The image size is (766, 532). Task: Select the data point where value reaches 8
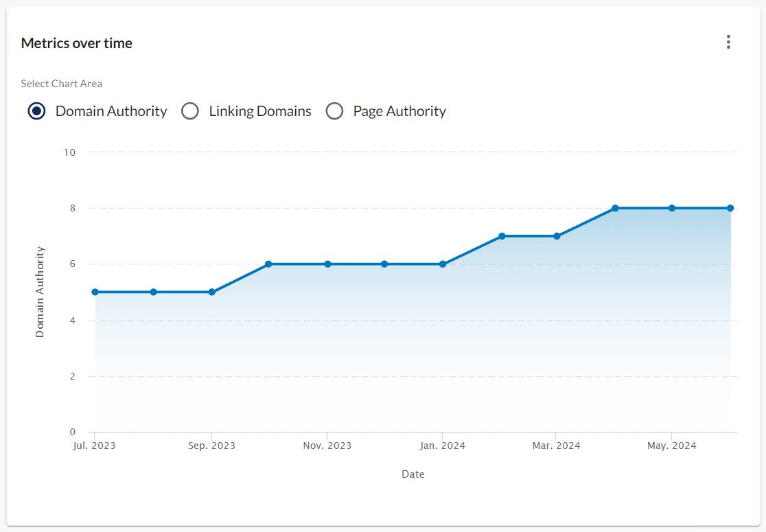click(614, 207)
